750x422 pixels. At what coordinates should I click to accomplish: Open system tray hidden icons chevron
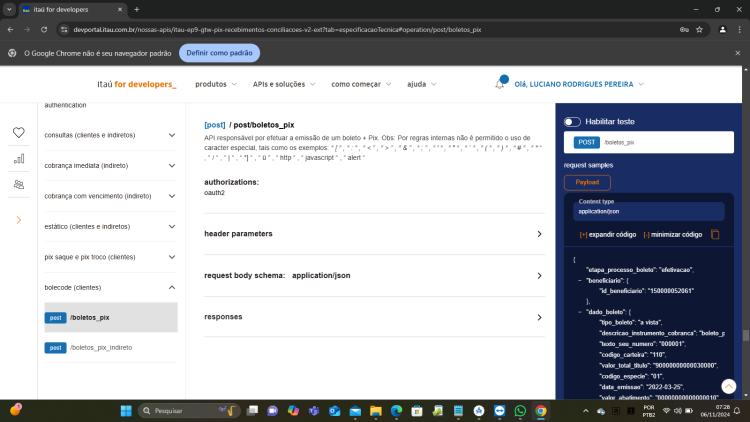click(586, 411)
